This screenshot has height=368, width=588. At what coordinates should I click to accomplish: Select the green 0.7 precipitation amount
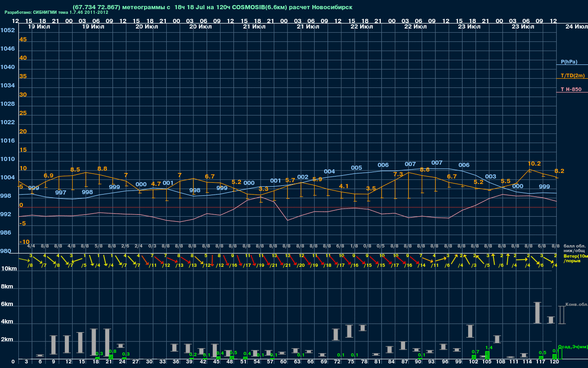click(x=475, y=352)
